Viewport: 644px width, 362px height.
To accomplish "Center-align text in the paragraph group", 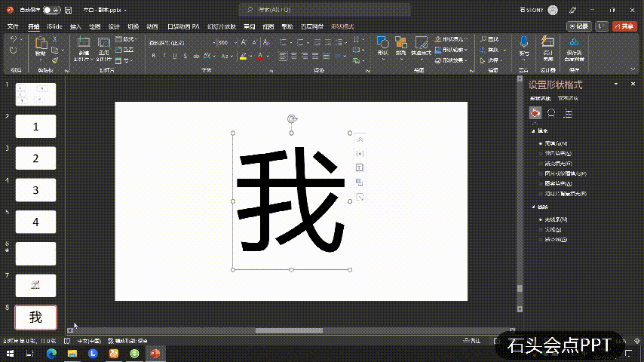I will click(x=294, y=56).
